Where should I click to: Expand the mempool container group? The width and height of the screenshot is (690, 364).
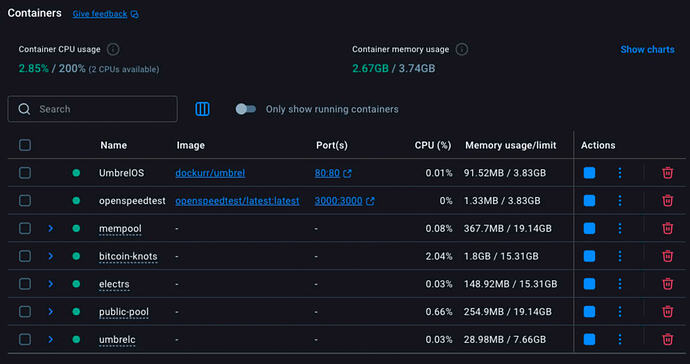51,228
